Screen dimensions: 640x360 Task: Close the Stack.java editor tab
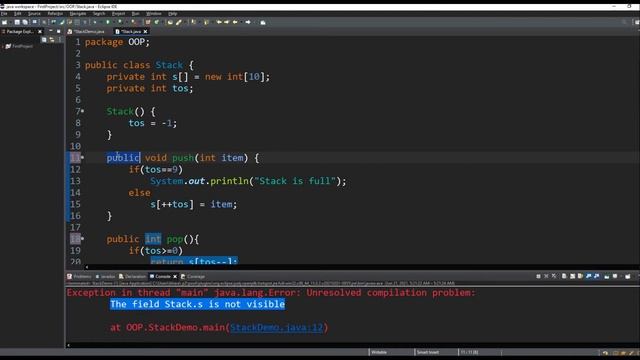pos(145,31)
